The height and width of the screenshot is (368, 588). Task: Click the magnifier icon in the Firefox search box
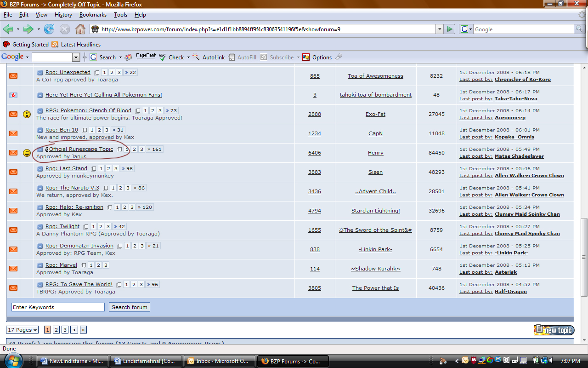coord(580,29)
